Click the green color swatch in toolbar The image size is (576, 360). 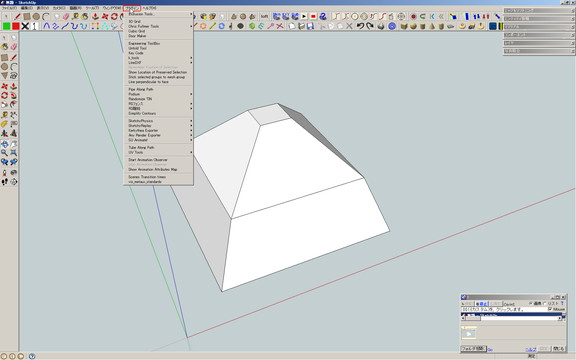coord(6,26)
